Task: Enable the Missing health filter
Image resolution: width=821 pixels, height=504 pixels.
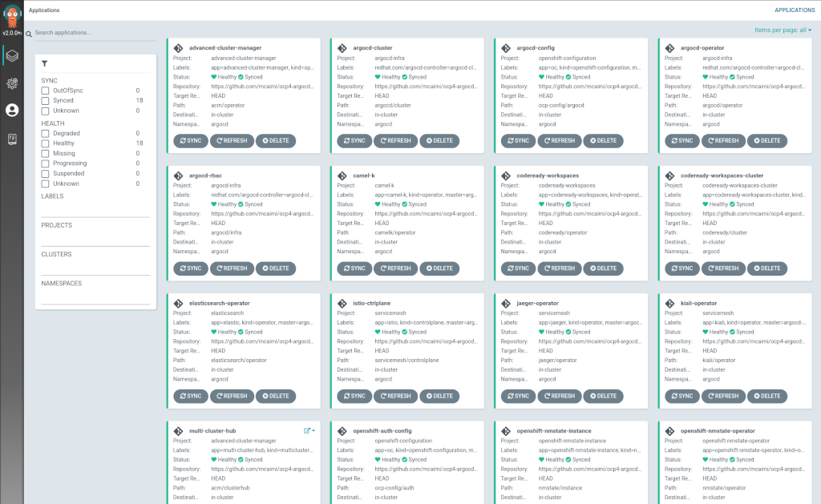Action: [45, 153]
